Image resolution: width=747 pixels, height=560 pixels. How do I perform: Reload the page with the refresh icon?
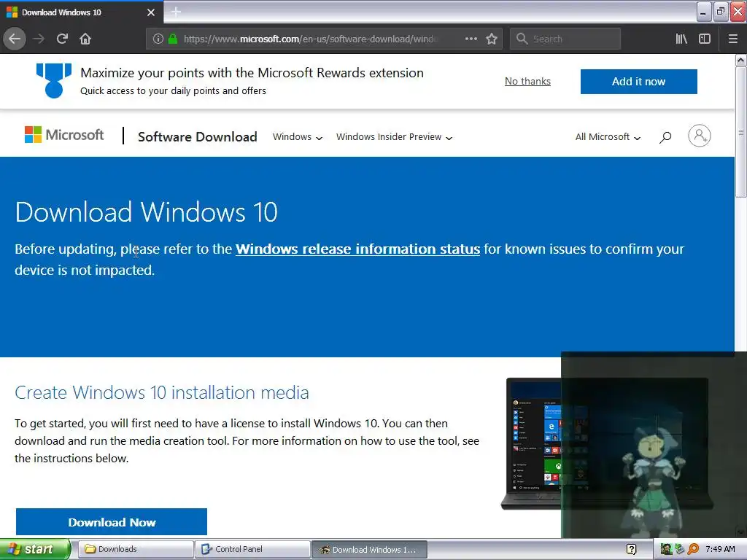62,39
